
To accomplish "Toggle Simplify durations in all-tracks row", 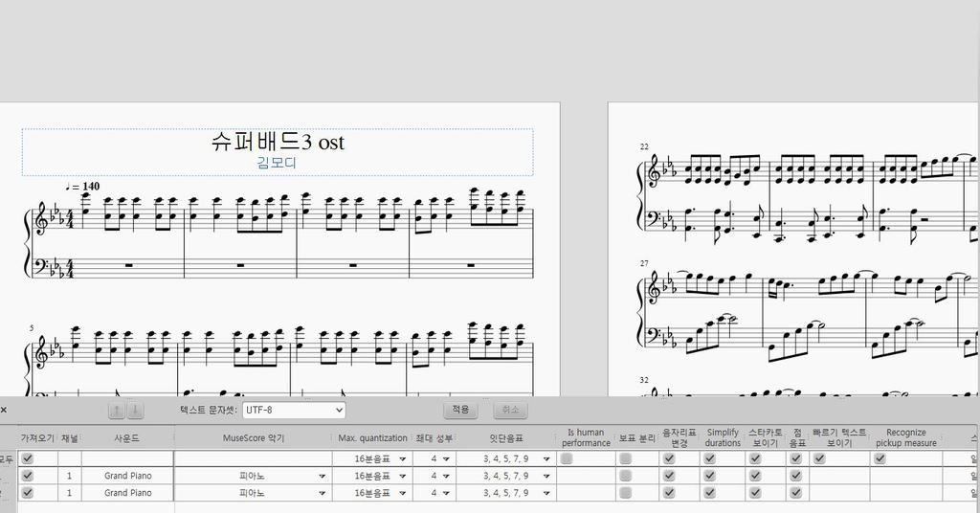I will click(709, 458).
